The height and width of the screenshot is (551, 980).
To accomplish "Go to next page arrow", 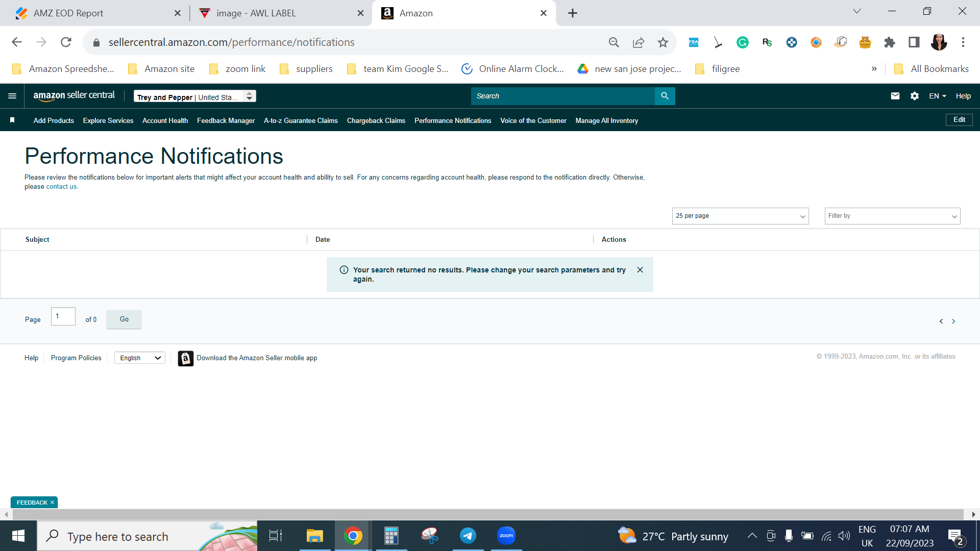I will (x=953, y=321).
